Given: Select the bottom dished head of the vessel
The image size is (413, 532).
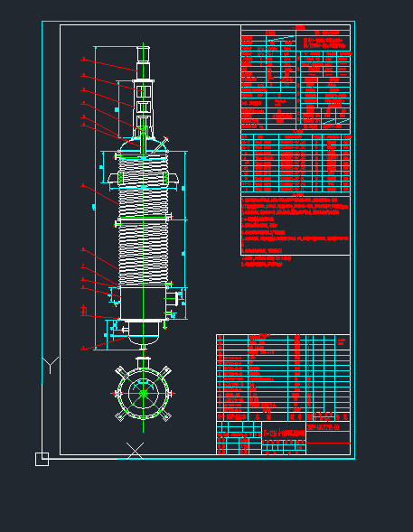Looking at the screenshot, I should coord(144,340).
